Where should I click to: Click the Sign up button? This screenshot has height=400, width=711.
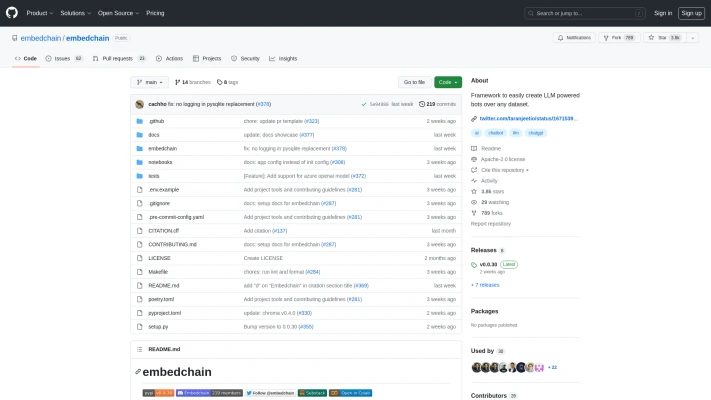click(x=692, y=13)
